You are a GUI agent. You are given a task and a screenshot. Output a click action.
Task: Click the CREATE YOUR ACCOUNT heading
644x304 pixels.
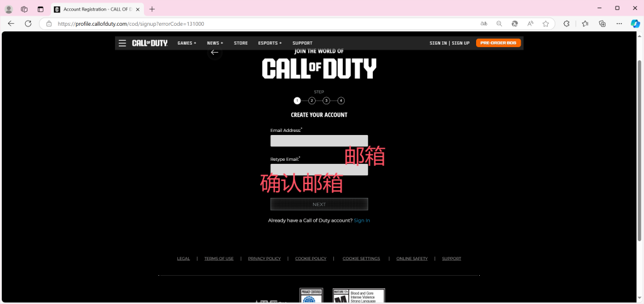point(319,115)
